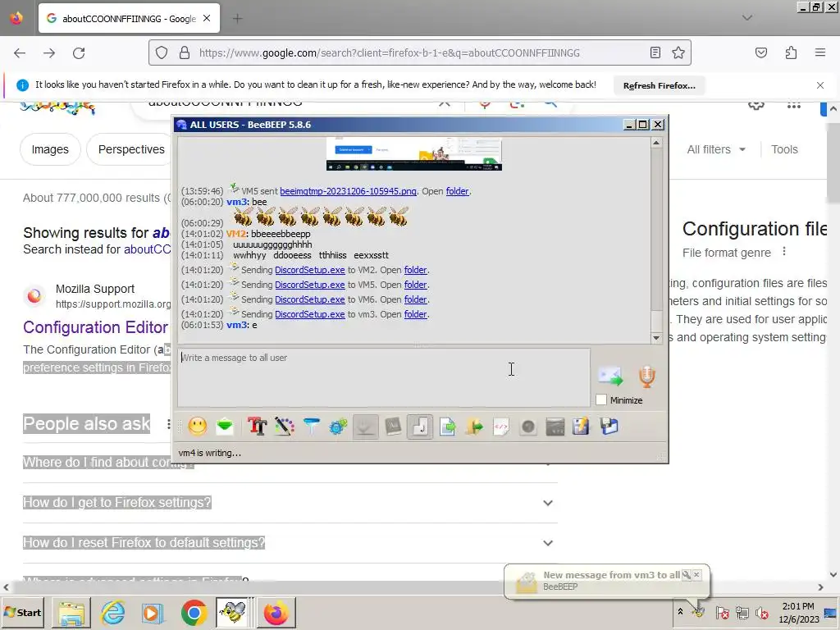The height and width of the screenshot is (630, 840).
Task: Click the Firefox URL address bar
Action: 419,53
